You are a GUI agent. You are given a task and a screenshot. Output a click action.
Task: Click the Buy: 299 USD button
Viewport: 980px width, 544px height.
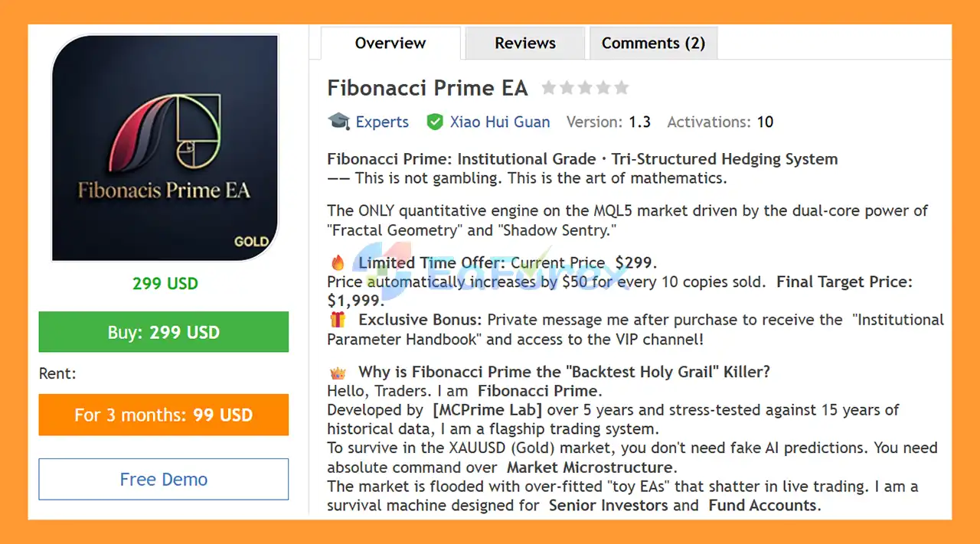click(163, 331)
